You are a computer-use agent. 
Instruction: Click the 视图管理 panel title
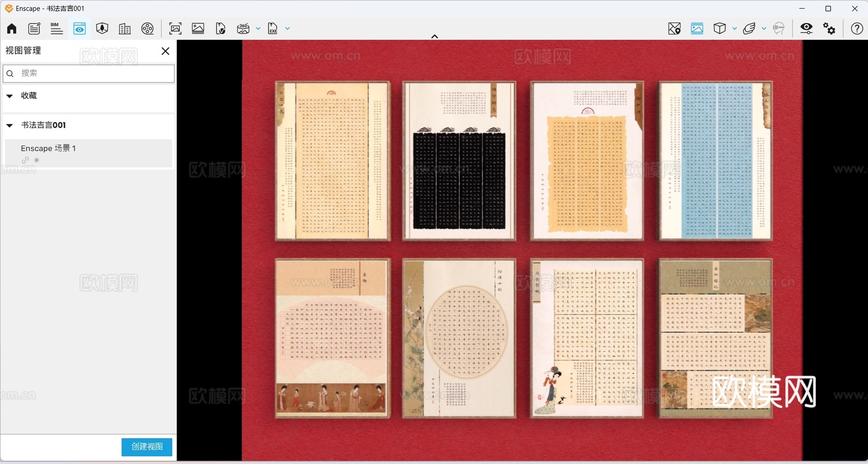pos(23,51)
